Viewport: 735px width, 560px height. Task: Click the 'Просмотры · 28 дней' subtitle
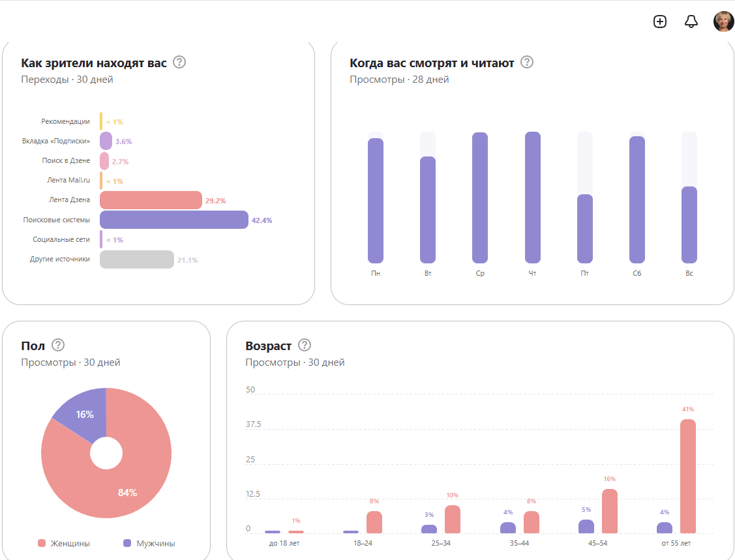[399, 79]
